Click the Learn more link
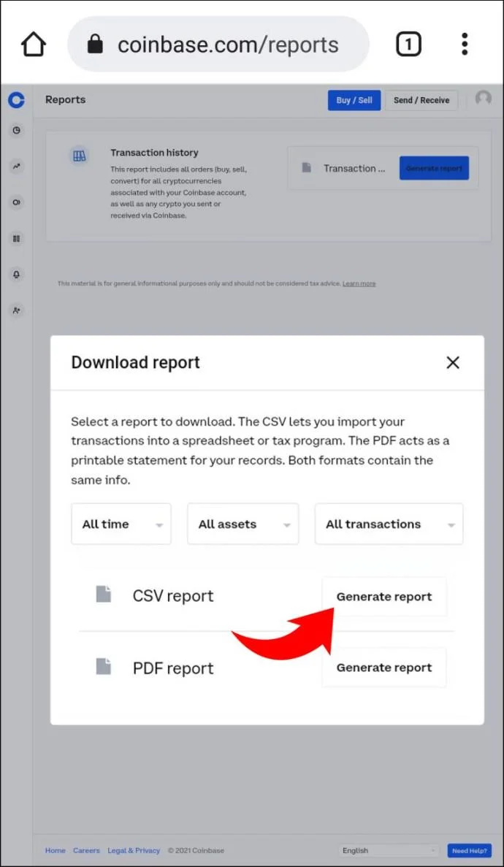504x867 pixels. (x=359, y=283)
